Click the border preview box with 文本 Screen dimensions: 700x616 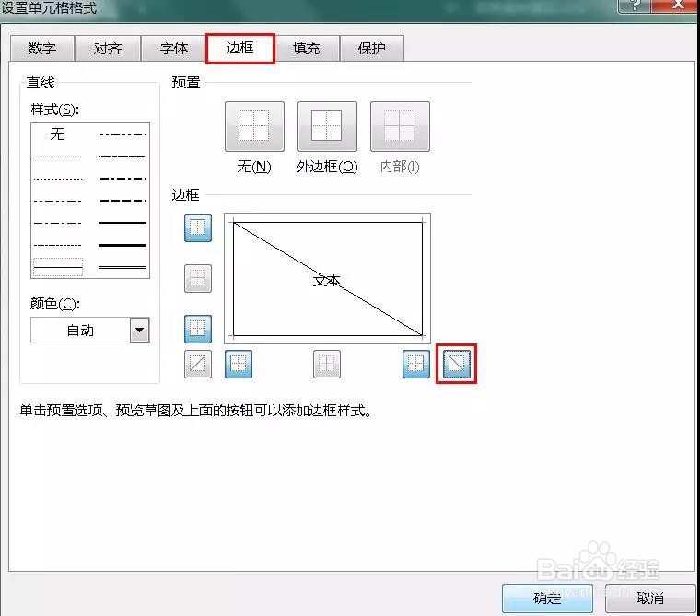click(327, 279)
